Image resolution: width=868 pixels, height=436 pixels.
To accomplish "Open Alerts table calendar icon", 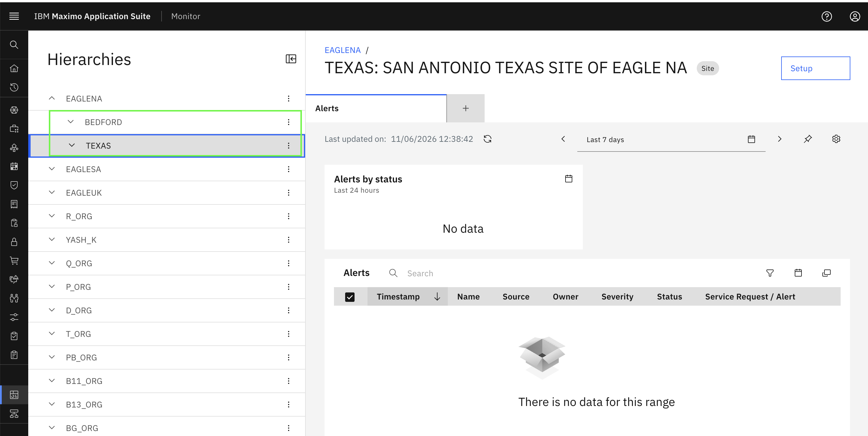I will (x=798, y=273).
